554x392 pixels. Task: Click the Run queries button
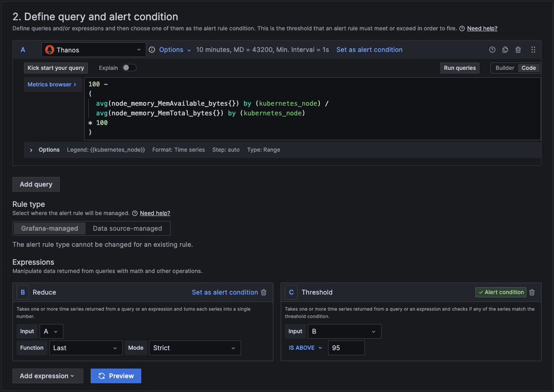coord(459,68)
